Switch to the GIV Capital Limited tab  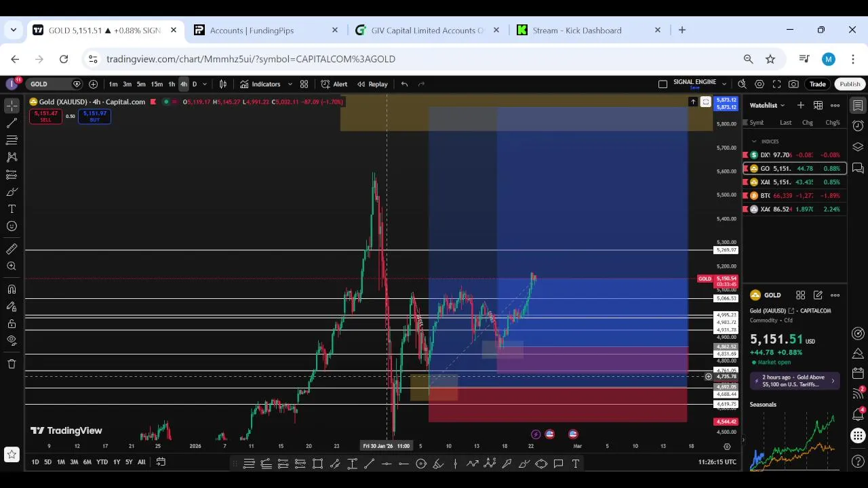point(426,30)
